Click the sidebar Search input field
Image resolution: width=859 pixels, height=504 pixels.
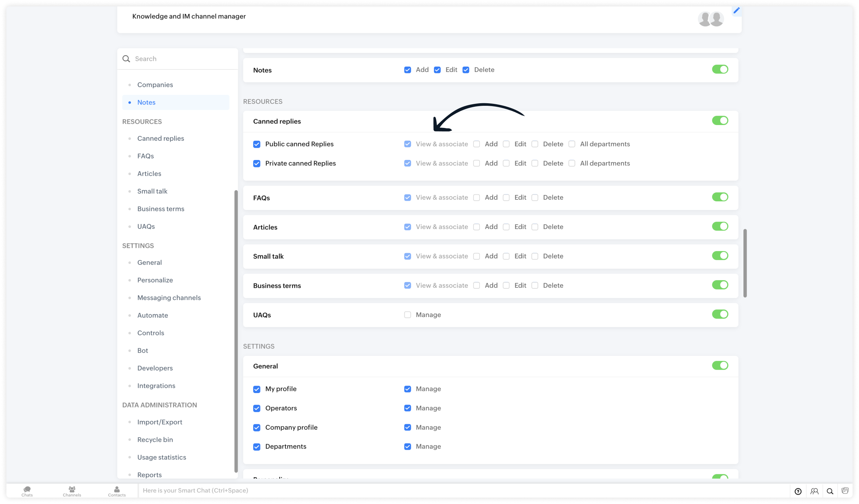pos(181,59)
